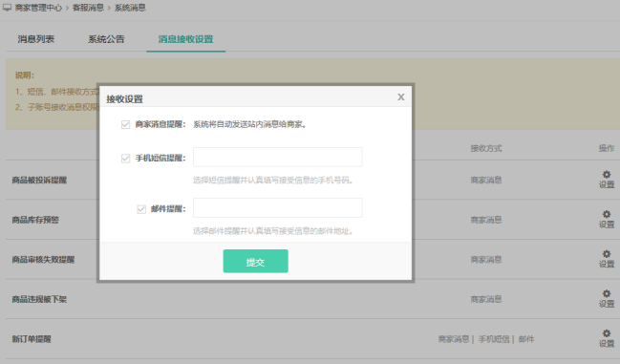Click 商家消息 in 商品违规被下架 row

(x=486, y=299)
